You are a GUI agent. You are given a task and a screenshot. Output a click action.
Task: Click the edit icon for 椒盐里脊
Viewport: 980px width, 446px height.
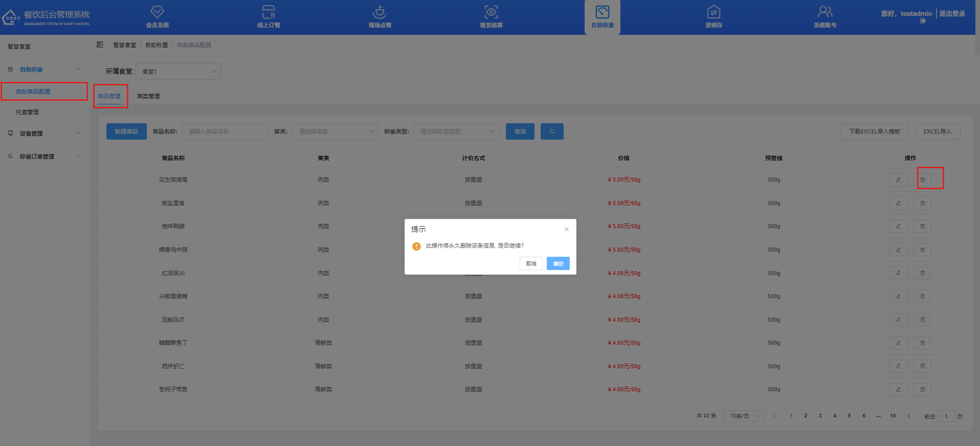(x=898, y=203)
